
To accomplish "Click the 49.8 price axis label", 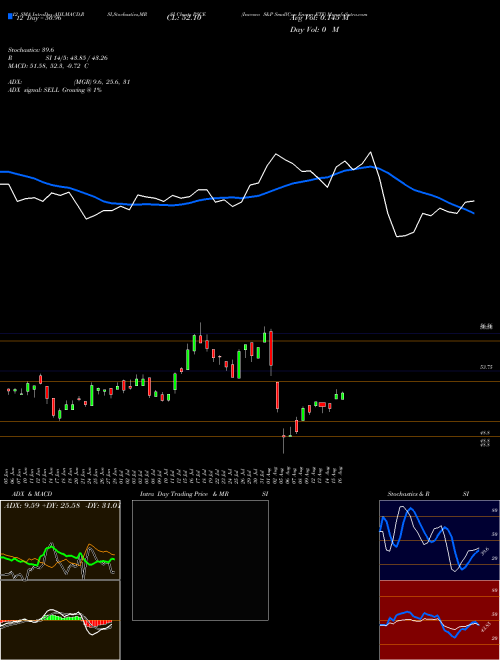I will 485,433.
